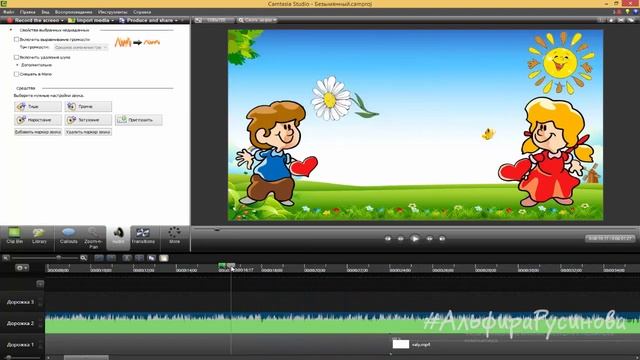Image resolution: width=640 pixels, height=360 pixels.
Task: Click timeline zoom-in magnifier icon
Action: pos(84,258)
